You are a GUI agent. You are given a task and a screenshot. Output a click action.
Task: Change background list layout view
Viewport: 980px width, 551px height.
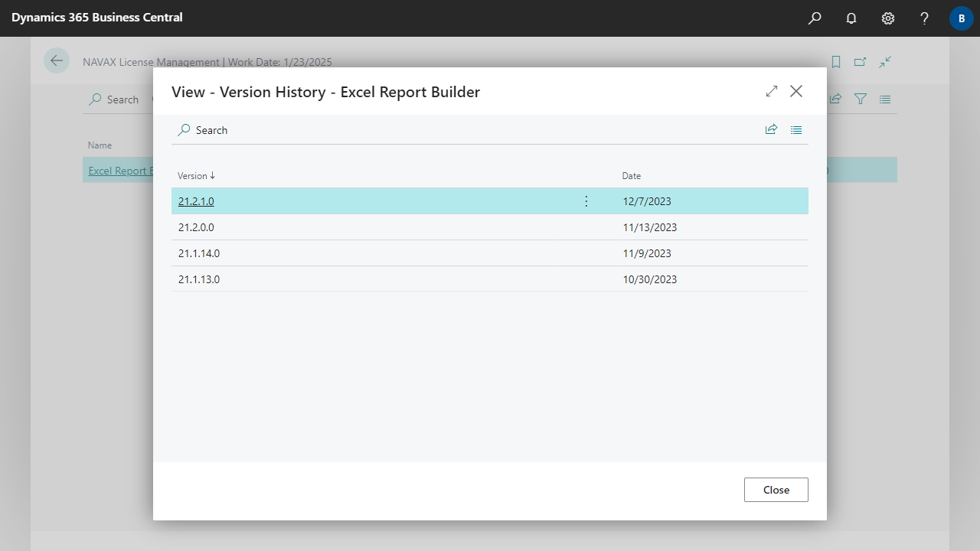pos(885,99)
